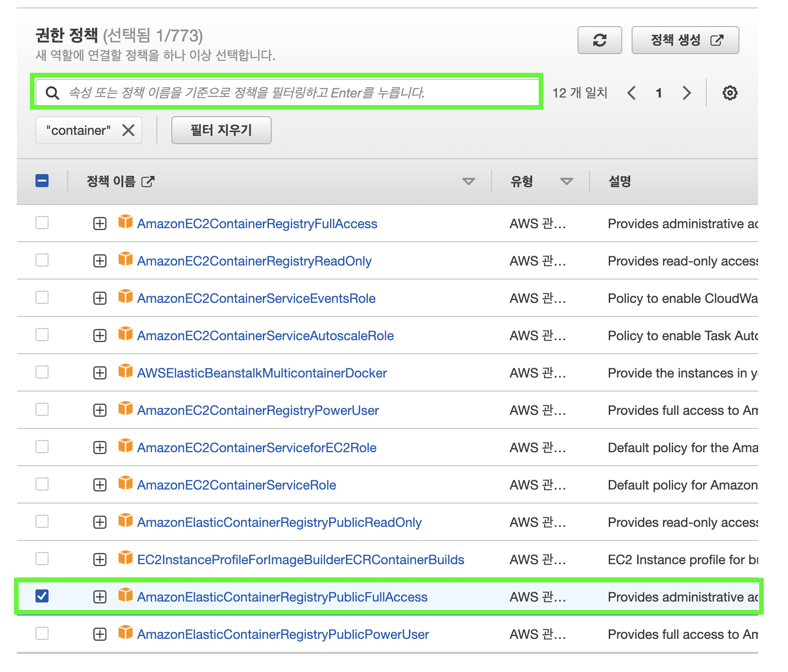Open AmazonElasticContainerRegistryPublicFullAccess policy link

point(282,597)
